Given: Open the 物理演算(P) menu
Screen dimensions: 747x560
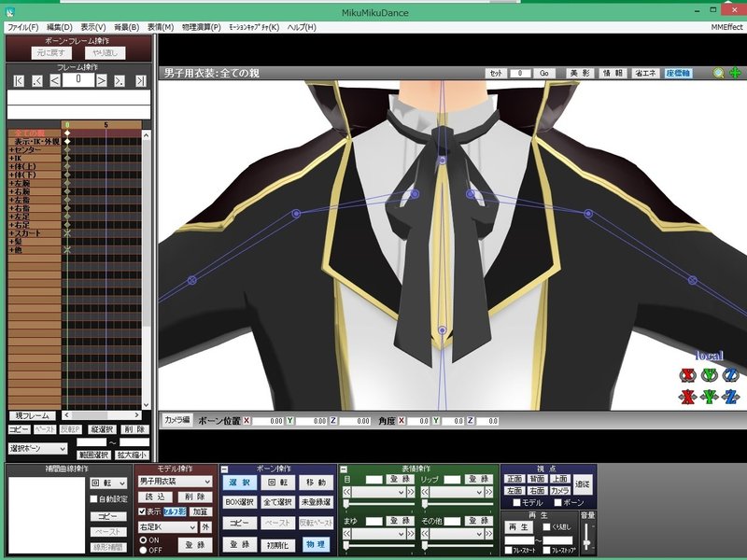Looking at the screenshot, I should 202,27.
